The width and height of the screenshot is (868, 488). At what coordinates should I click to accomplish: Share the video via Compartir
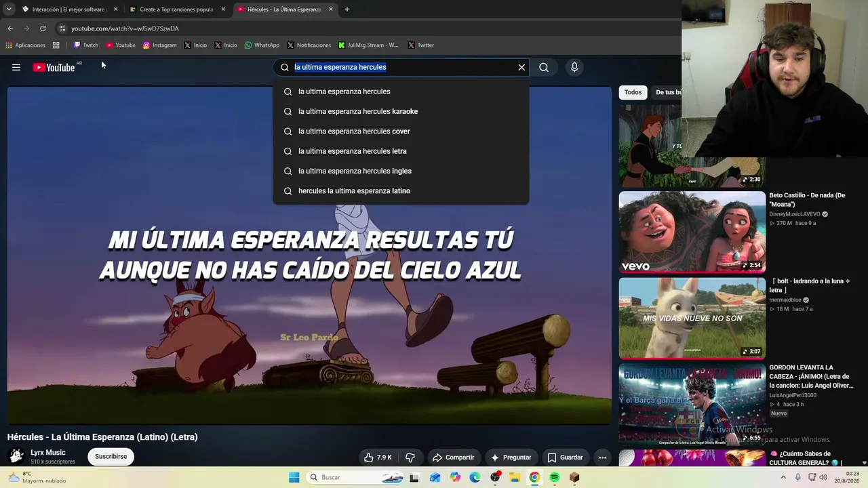pos(453,457)
